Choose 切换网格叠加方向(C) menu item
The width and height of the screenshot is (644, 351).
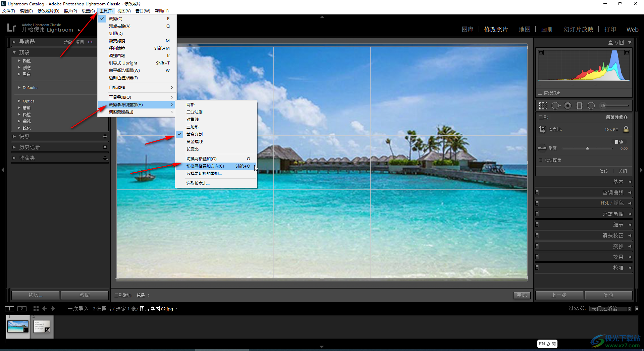click(216, 166)
